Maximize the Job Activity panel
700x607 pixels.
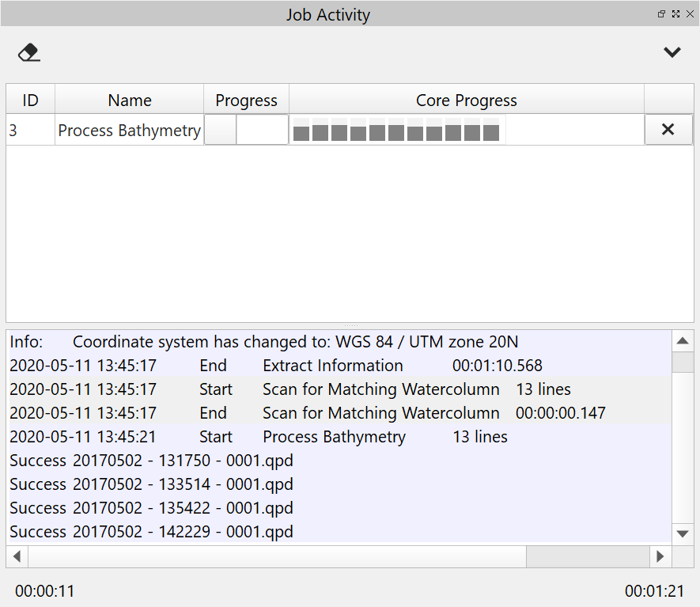(675, 14)
